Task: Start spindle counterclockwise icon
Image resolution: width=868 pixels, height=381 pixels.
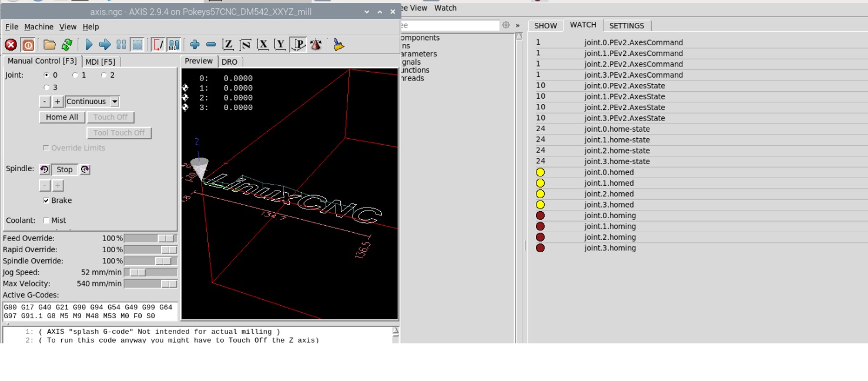Action: 45,169
